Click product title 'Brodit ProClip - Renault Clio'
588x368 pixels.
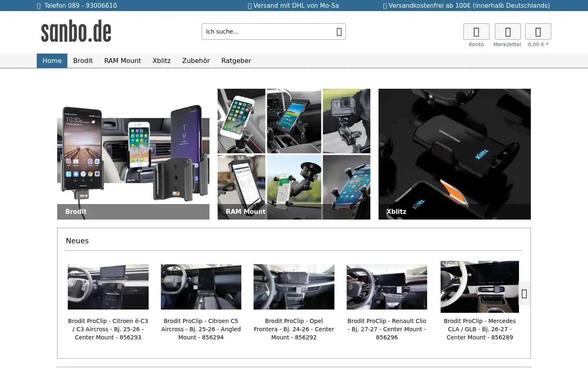coord(387,329)
